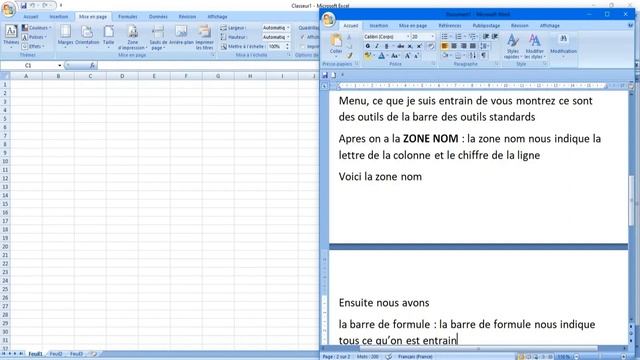Open Couleurs dropdown in Excel Thèmes group
This screenshot has height=360, width=640.
tap(37, 28)
